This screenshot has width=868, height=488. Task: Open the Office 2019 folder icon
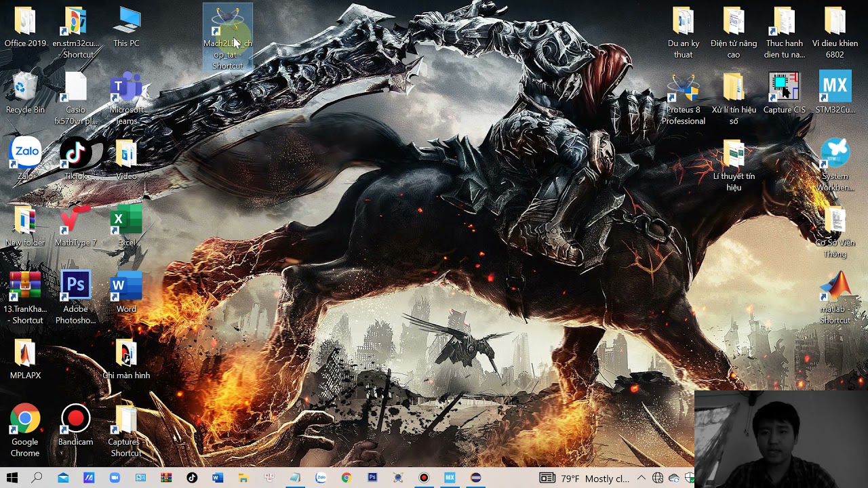pyautogui.click(x=25, y=27)
